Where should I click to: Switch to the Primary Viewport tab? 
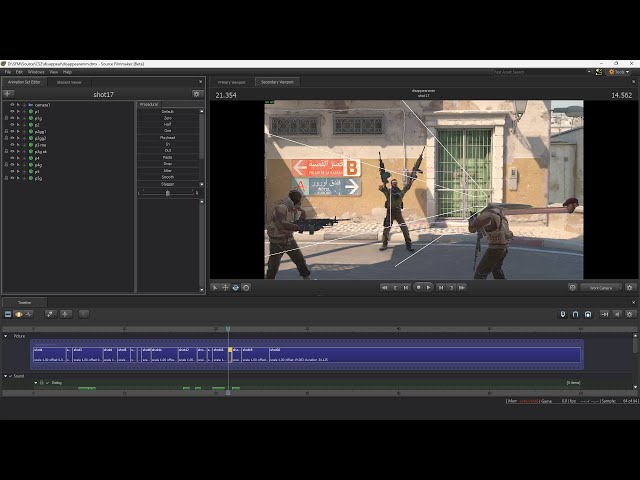pos(232,82)
